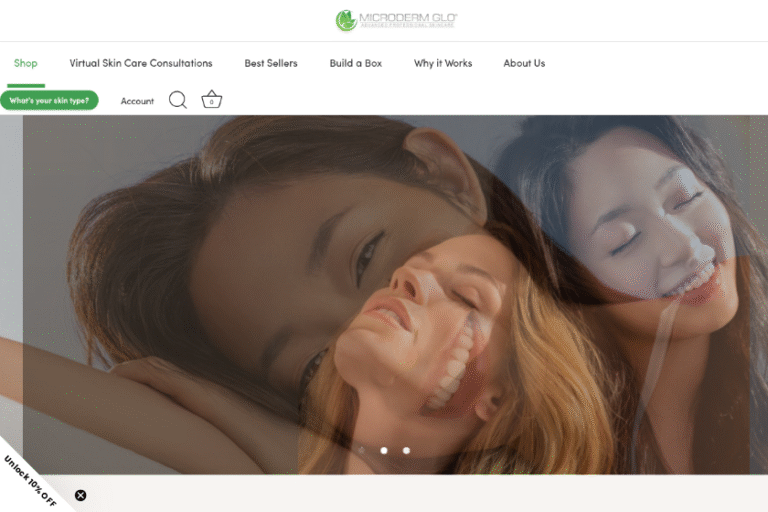Select the middle carousel slide dot
The width and height of the screenshot is (768, 512).
click(384, 451)
